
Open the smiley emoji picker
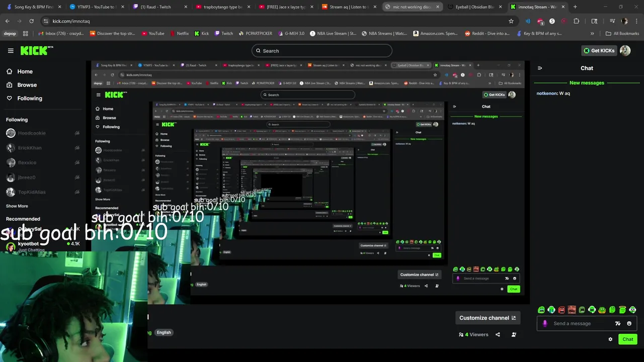629,324
